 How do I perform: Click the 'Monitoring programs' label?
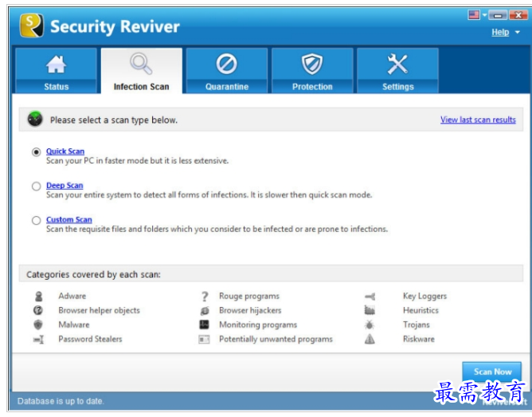258,325
